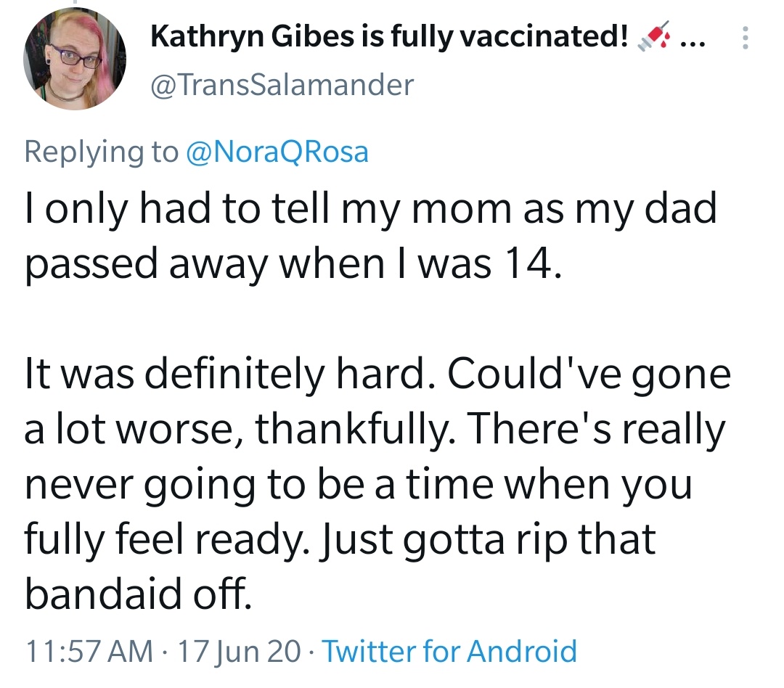Open the round profile avatar photo
The image size is (784, 688).
(75, 59)
